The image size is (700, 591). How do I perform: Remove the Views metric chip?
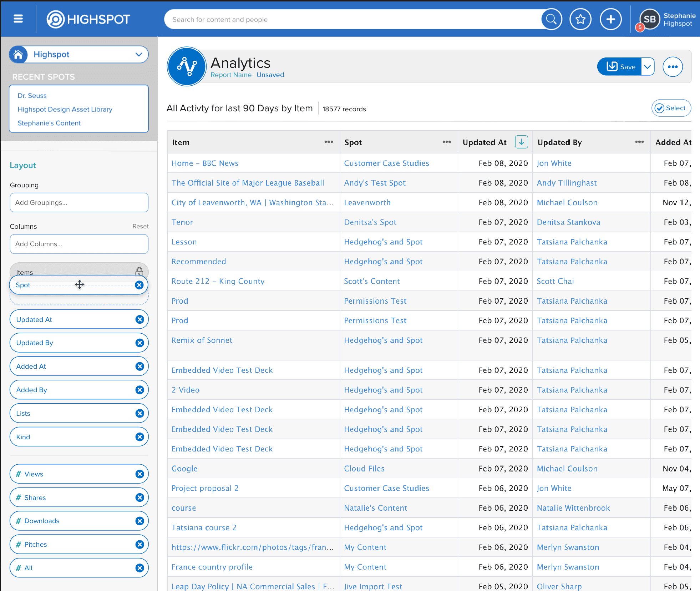[x=140, y=474]
